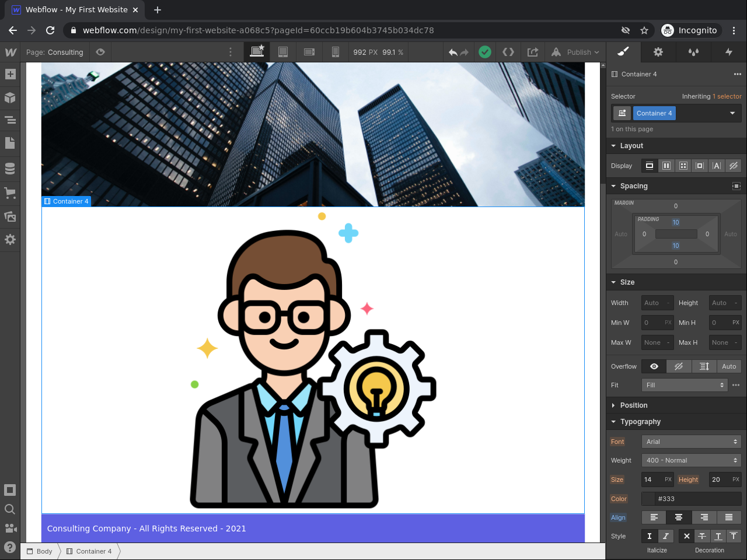The height and width of the screenshot is (560, 747).
Task: Reload the browser page
Action: tap(50, 30)
